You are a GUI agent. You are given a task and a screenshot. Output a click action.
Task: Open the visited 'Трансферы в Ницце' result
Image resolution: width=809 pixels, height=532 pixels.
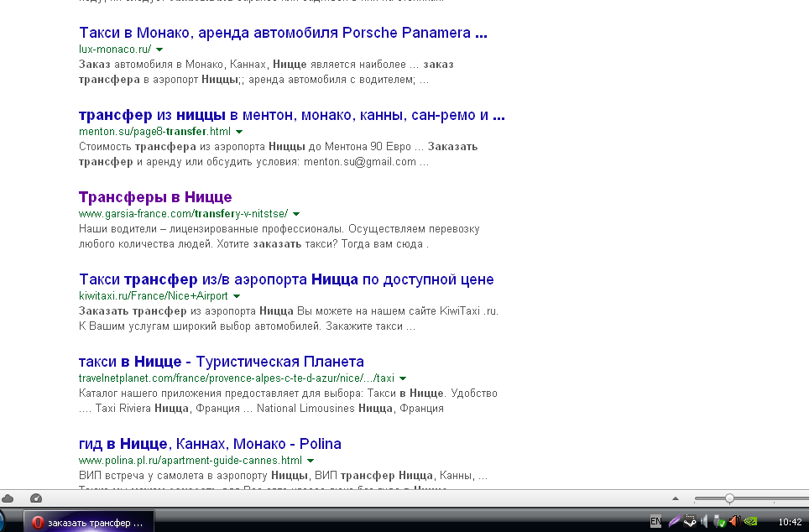tap(155, 196)
